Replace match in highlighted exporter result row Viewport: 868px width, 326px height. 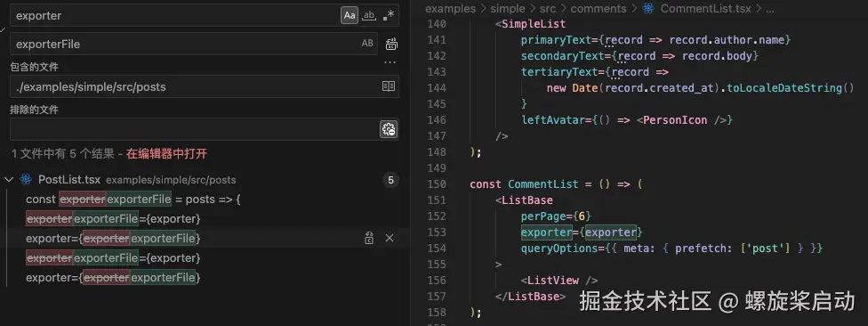(x=370, y=238)
